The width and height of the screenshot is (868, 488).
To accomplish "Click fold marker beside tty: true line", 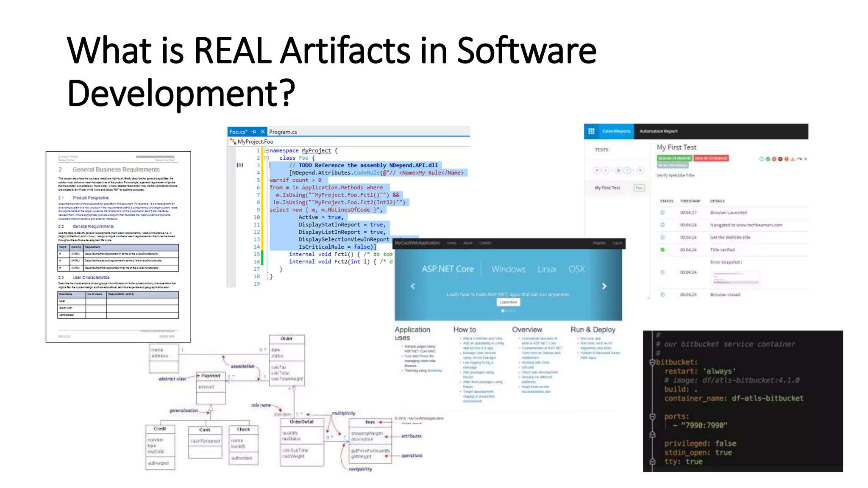I will click(x=652, y=461).
